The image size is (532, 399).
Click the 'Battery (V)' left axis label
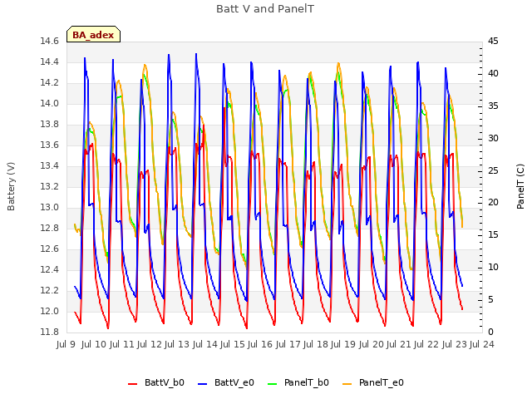pos(11,186)
